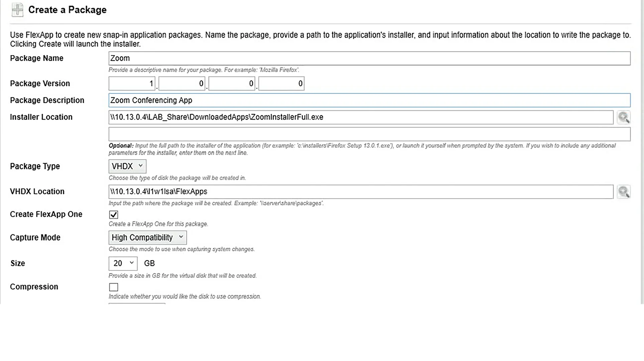Open the Capture Mode High Compatibility dropdown
Image resolution: width=644 pixels, height=361 pixels.
147,238
